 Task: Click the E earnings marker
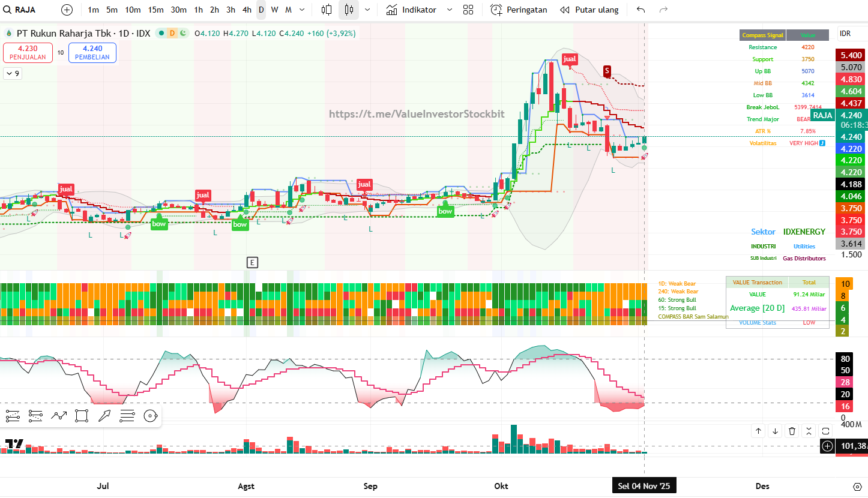click(x=253, y=262)
